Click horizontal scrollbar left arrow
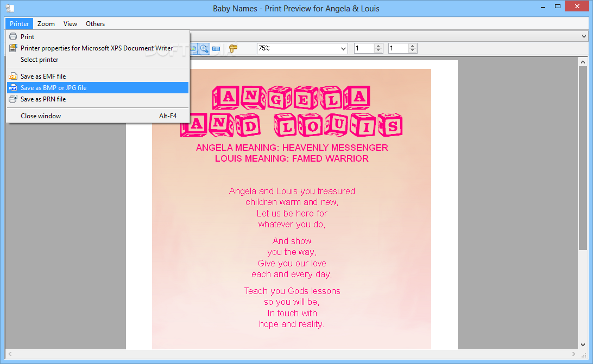 [x=10, y=354]
